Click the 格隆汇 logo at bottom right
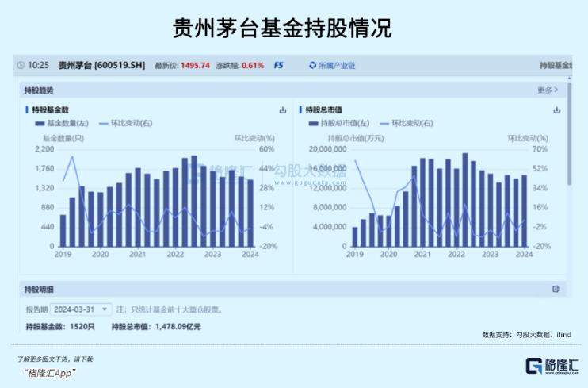Image resolution: width=588 pixels, height=388 pixels. 552,366
